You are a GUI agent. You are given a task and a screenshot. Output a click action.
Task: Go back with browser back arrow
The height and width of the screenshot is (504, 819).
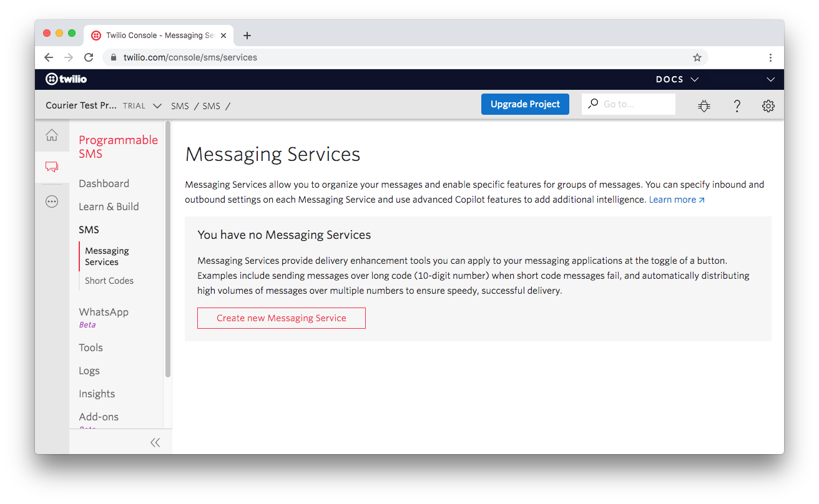pos(49,57)
